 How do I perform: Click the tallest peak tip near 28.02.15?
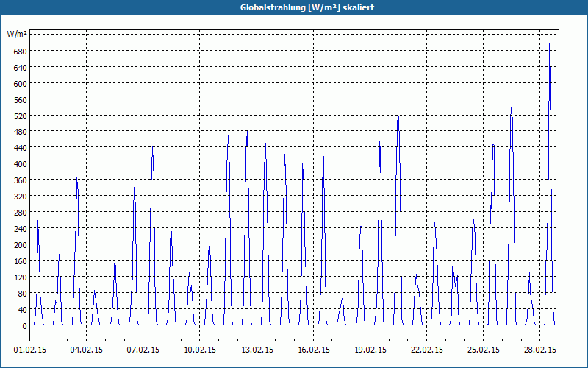549,44
